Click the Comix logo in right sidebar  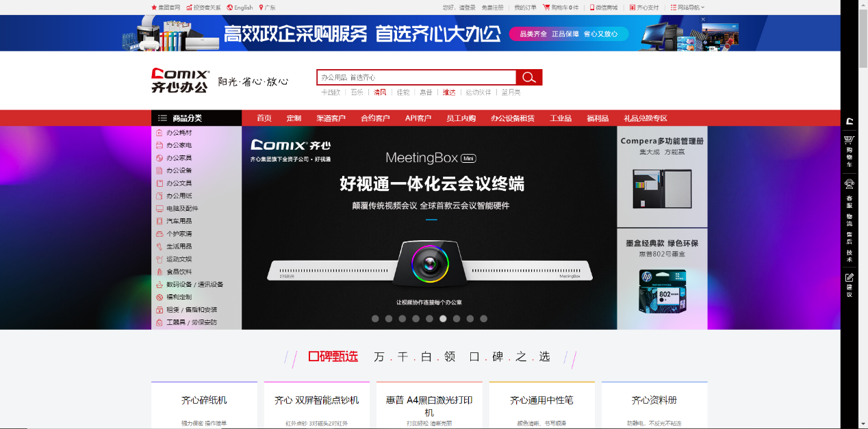click(x=850, y=121)
